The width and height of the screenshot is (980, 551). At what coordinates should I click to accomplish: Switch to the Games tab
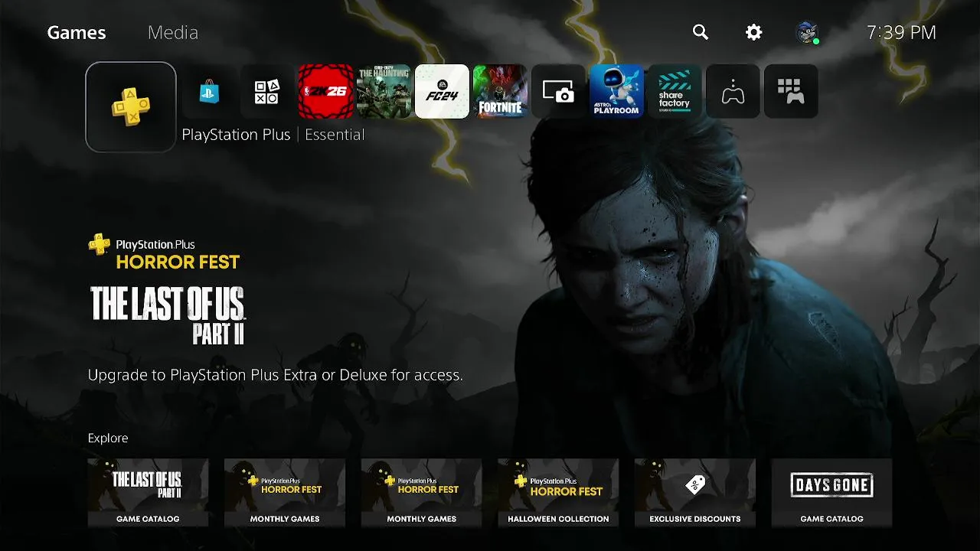(x=77, y=33)
